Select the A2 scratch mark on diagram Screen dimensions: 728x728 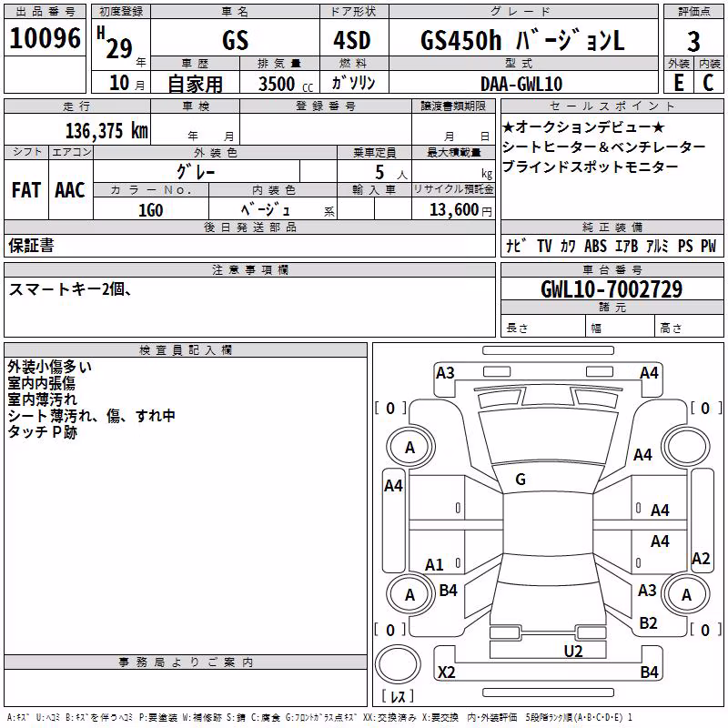coord(701,558)
